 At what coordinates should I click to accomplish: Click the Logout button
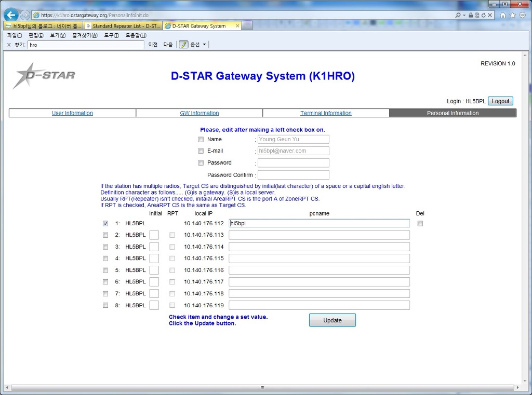tap(500, 101)
